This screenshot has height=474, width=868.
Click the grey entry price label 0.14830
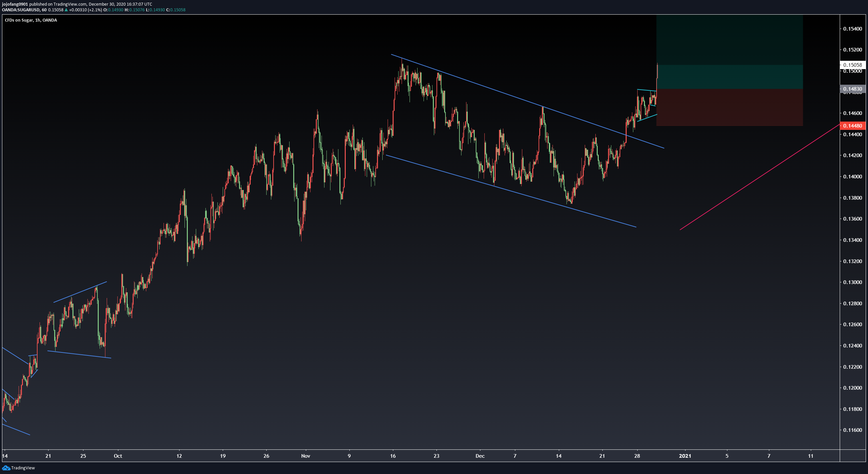(852, 89)
